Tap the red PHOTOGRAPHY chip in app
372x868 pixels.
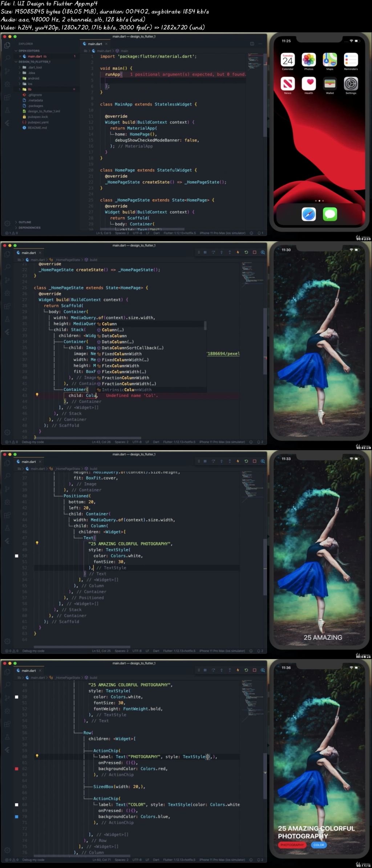tap(292, 845)
